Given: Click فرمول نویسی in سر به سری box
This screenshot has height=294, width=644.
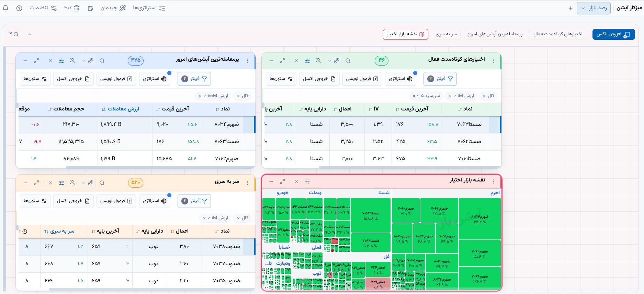Looking at the screenshot, I should click(x=116, y=201).
